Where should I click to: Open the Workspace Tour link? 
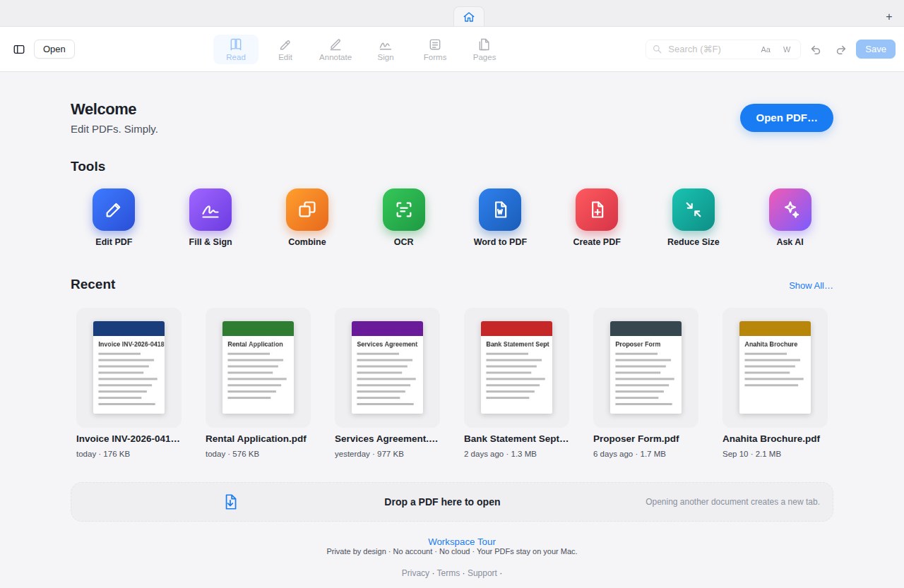[x=462, y=541]
